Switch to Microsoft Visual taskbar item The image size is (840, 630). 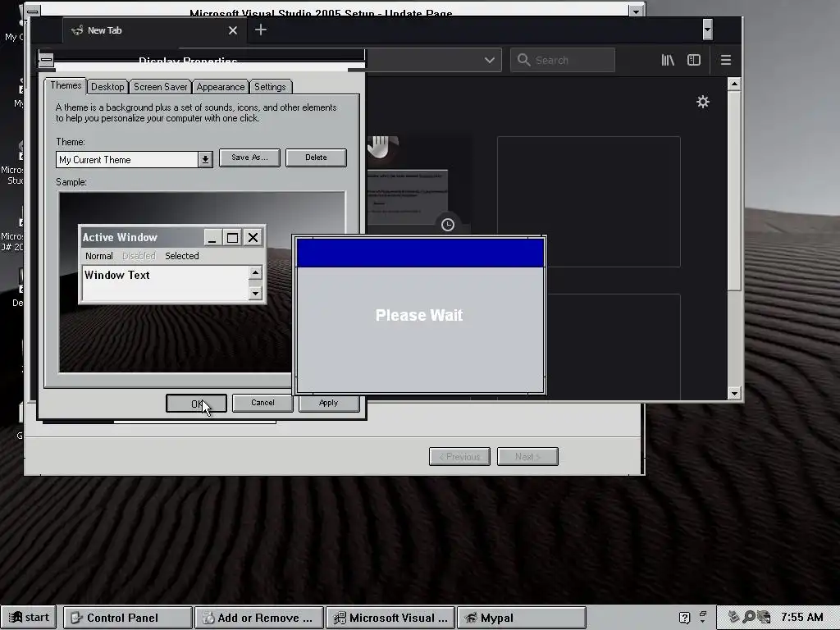[x=390, y=618]
